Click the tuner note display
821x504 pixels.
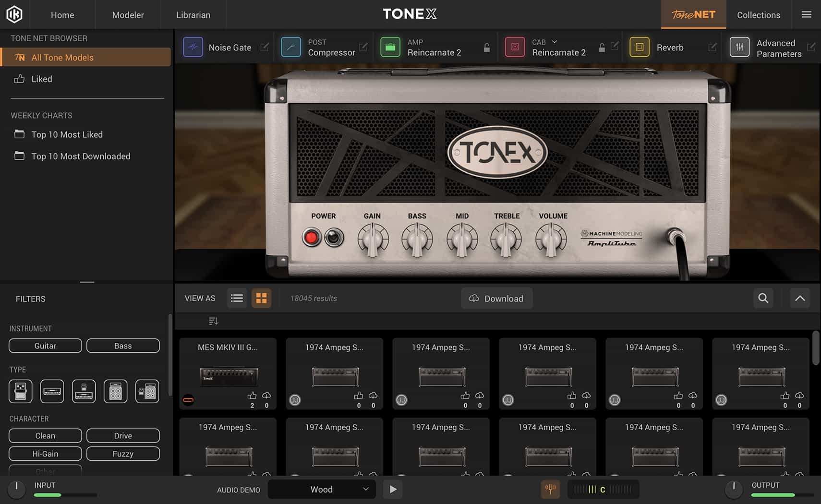click(x=603, y=489)
